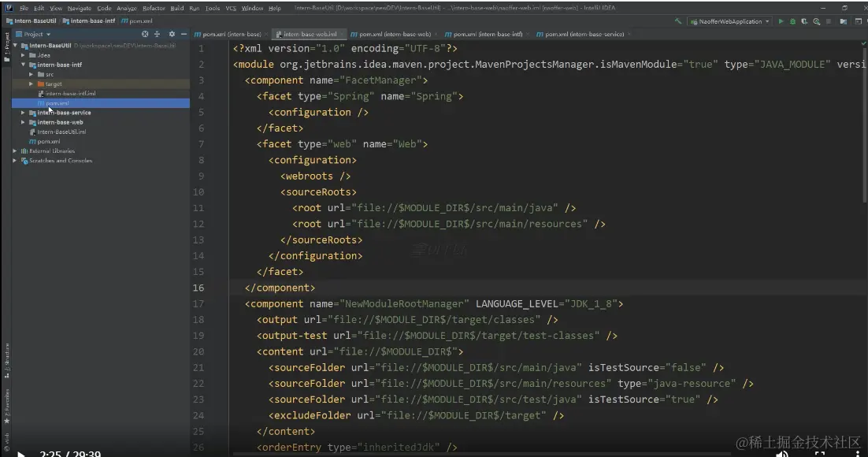Start debugging with the green bug icon
Screen dimensions: 868x457
(792, 21)
